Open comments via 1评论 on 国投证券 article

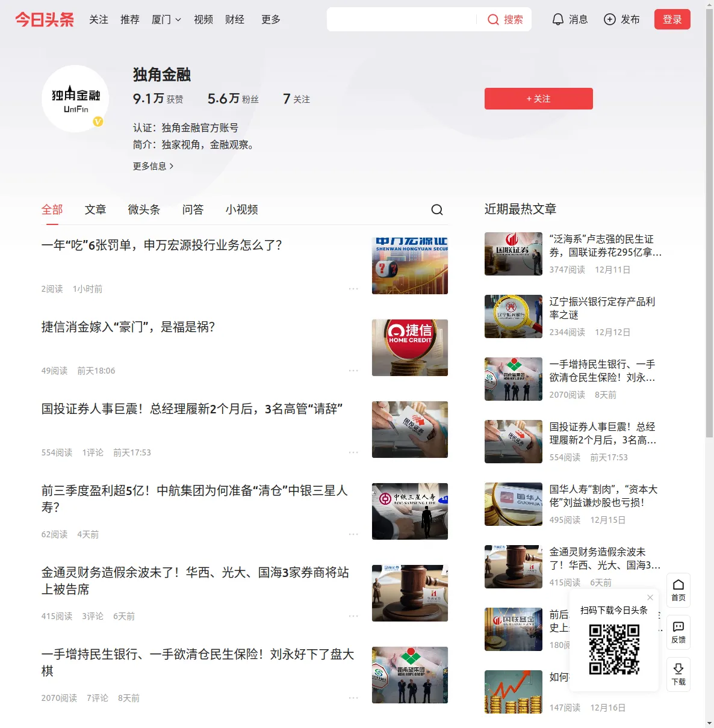click(93, 452)
